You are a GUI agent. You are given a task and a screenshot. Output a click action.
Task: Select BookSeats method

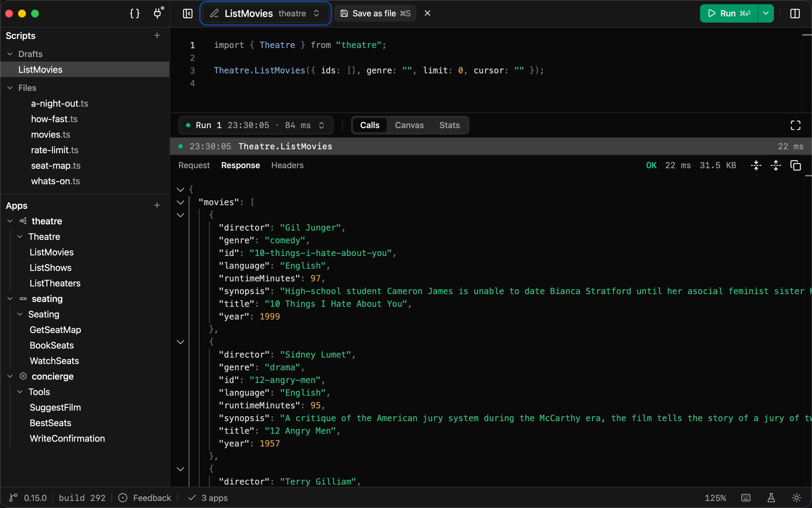click(x=52, y=345)
